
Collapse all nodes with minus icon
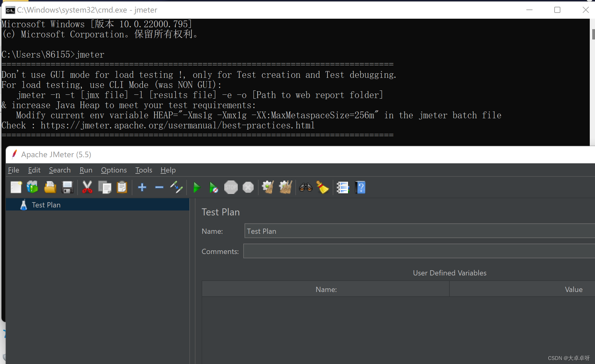pos(159,187)
